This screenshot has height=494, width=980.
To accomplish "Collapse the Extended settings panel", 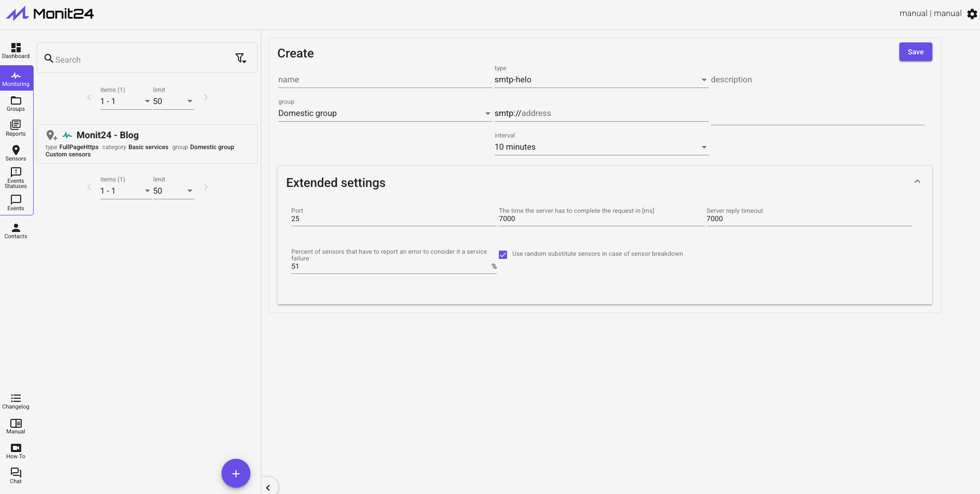I will [x=917, y=182].
